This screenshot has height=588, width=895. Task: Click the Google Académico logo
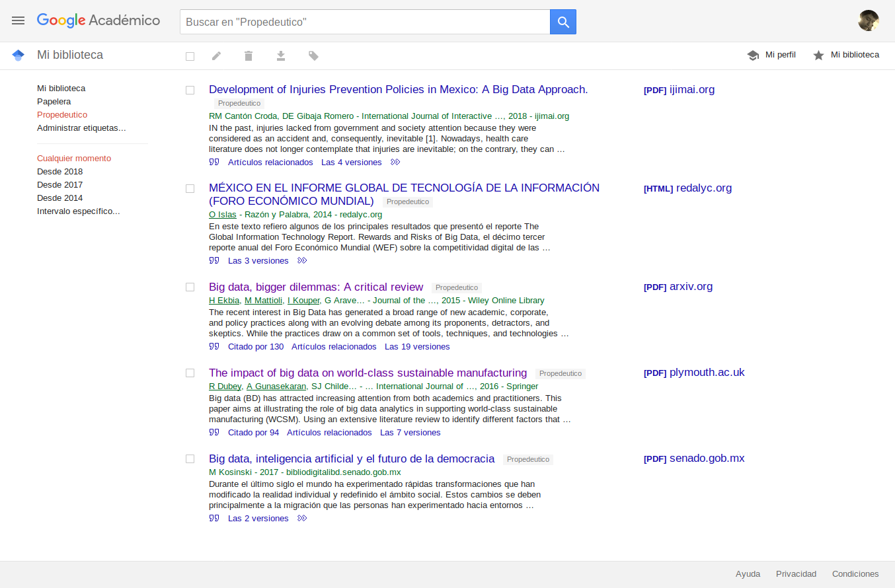pos(98,20)
